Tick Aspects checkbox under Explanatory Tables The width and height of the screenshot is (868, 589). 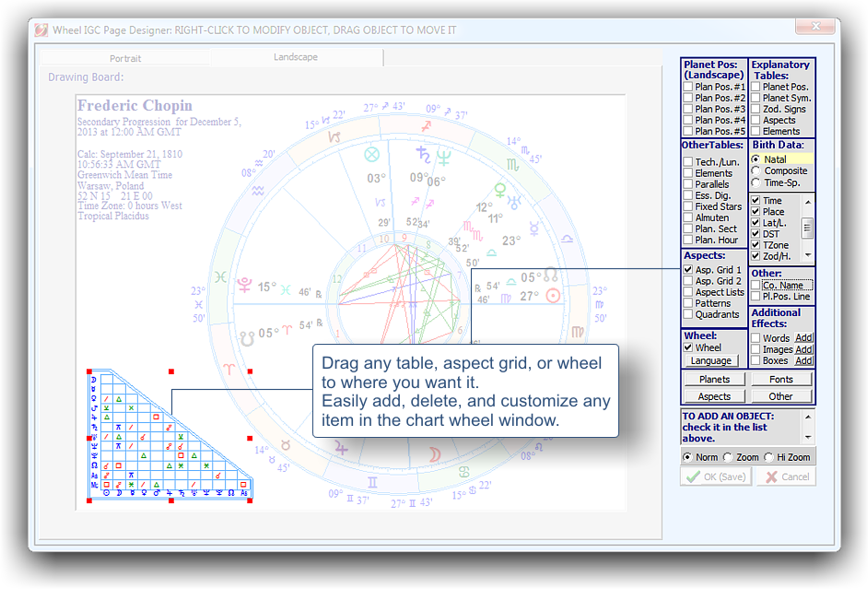756,120
